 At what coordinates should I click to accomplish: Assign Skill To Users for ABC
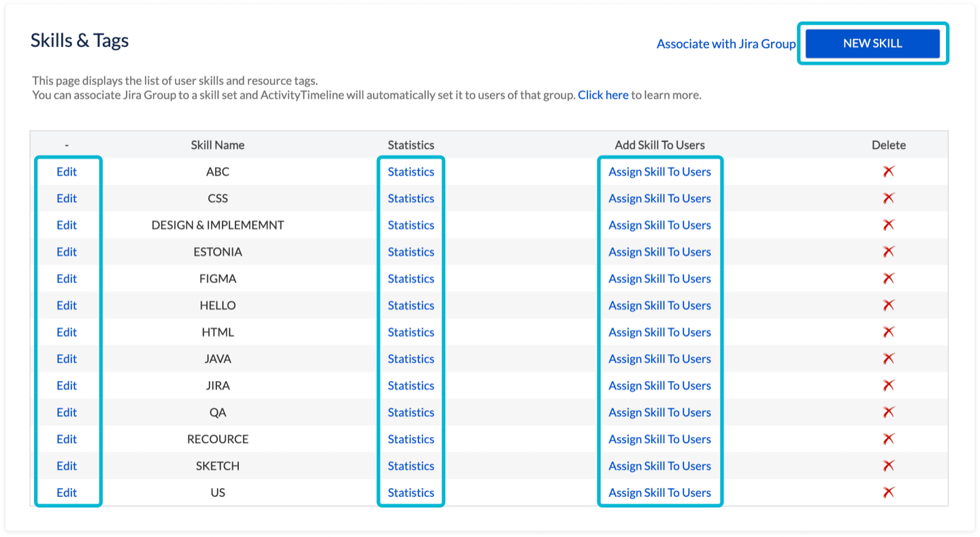(659, 172)
